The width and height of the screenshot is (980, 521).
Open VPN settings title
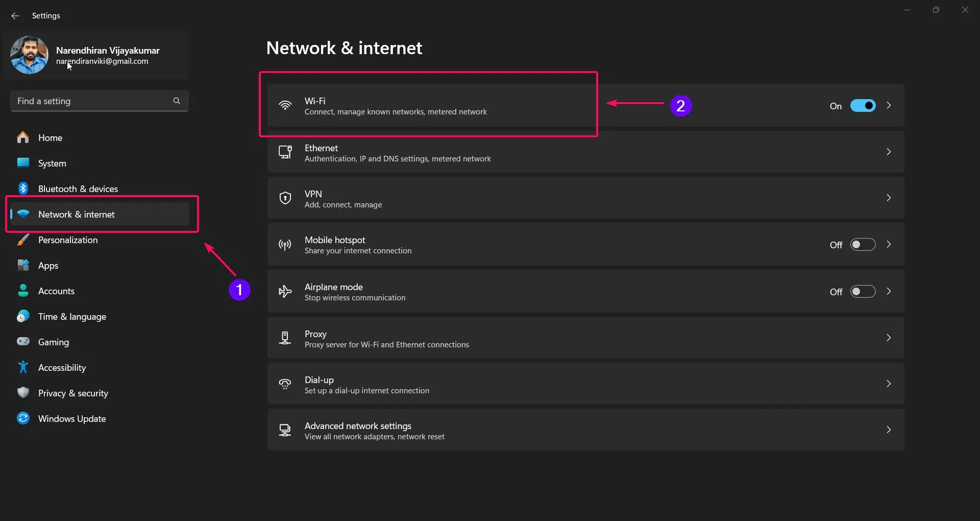pyautogui.click(x=313, y=194)
